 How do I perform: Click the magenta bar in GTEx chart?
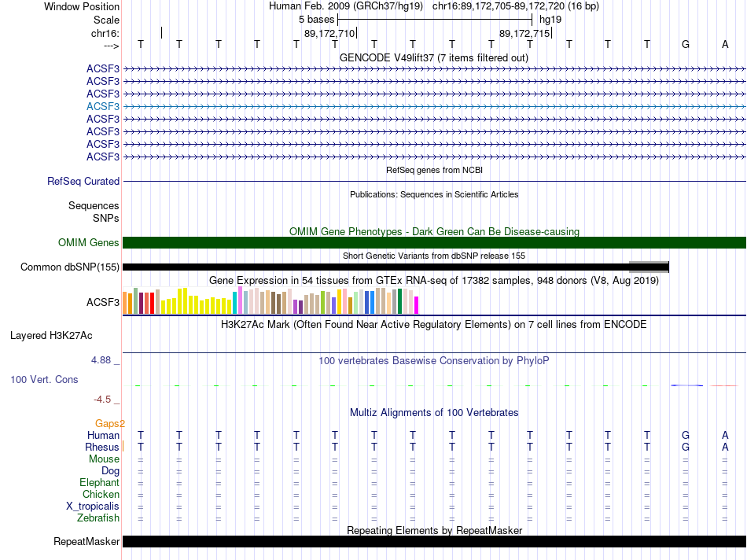point(417,305)
